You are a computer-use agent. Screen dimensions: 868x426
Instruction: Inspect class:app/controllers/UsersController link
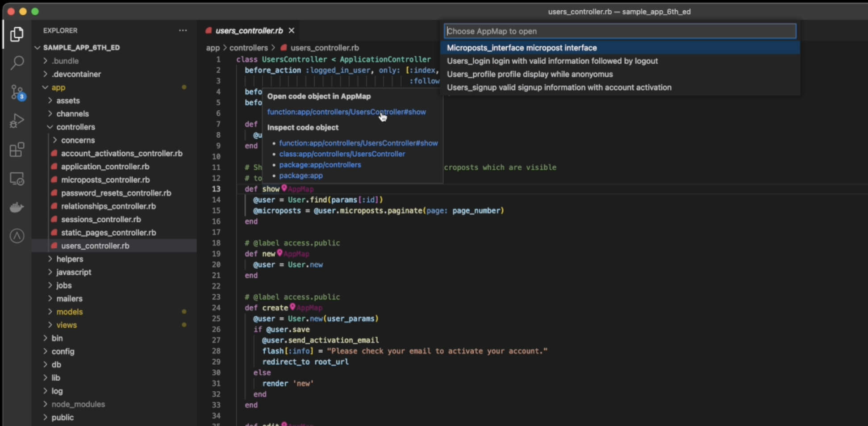(x=342, y=154)
